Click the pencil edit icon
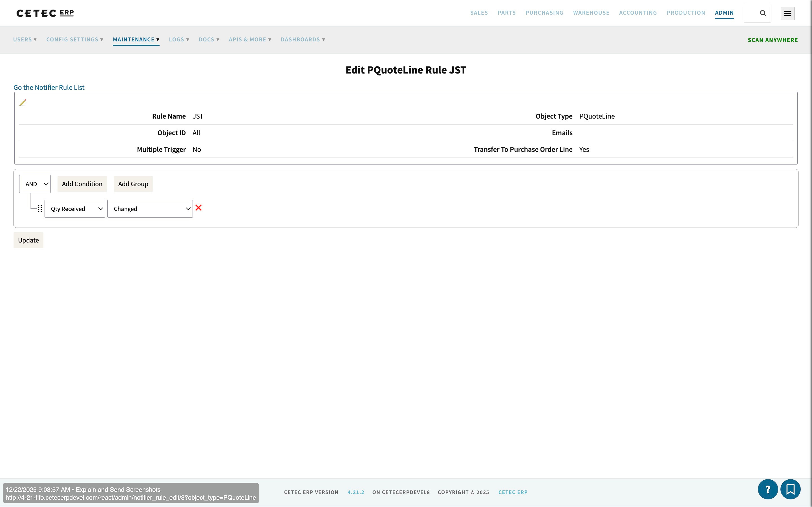 (x=23, y=103)
